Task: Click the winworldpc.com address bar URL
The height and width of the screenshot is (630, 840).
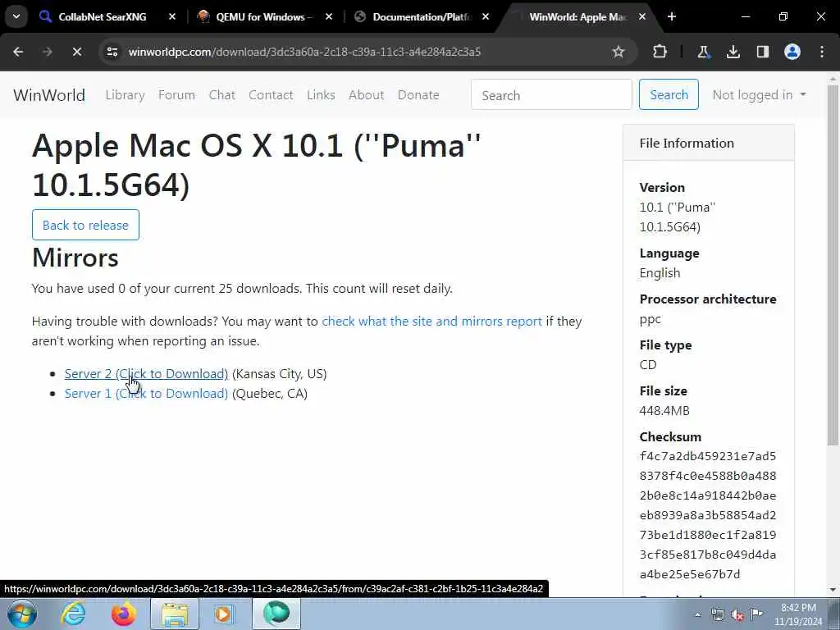Action: [x=304, y=52]
